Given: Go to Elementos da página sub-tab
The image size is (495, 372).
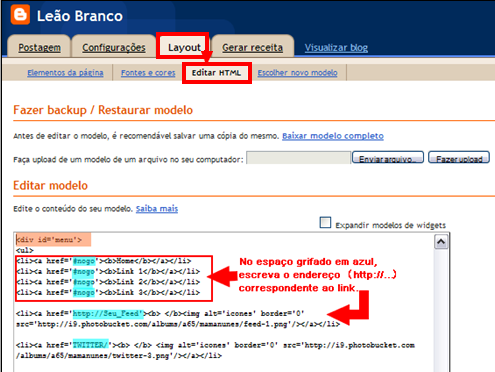Looking at the screenshot, I should (x=65, y=73).
